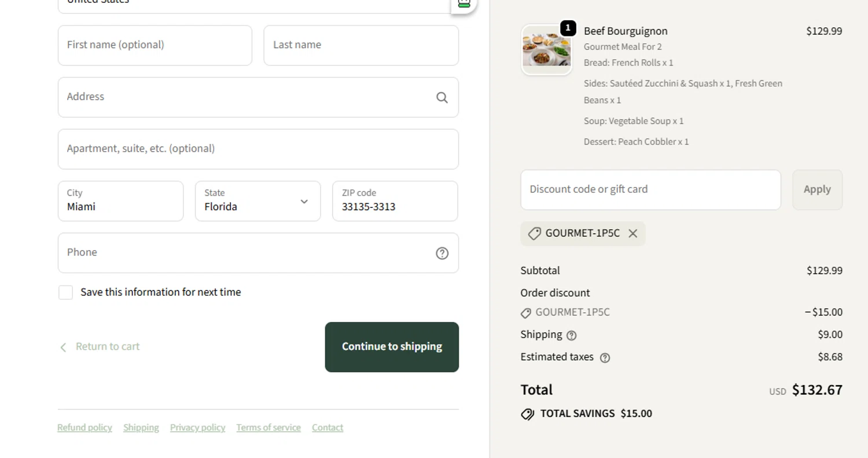
Task: Click the $9.00 shipping cost value
Action: click(830, 334)
